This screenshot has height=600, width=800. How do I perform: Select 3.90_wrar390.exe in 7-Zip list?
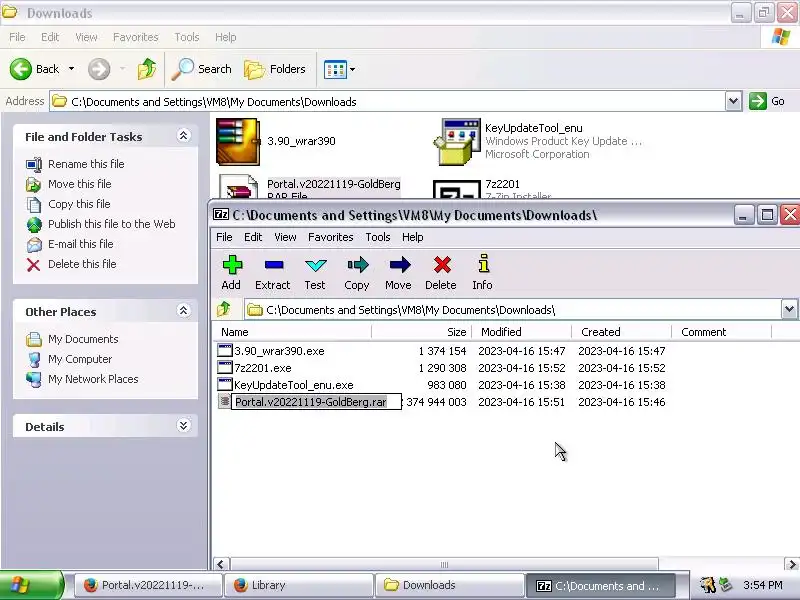click(x=279, y=351)
